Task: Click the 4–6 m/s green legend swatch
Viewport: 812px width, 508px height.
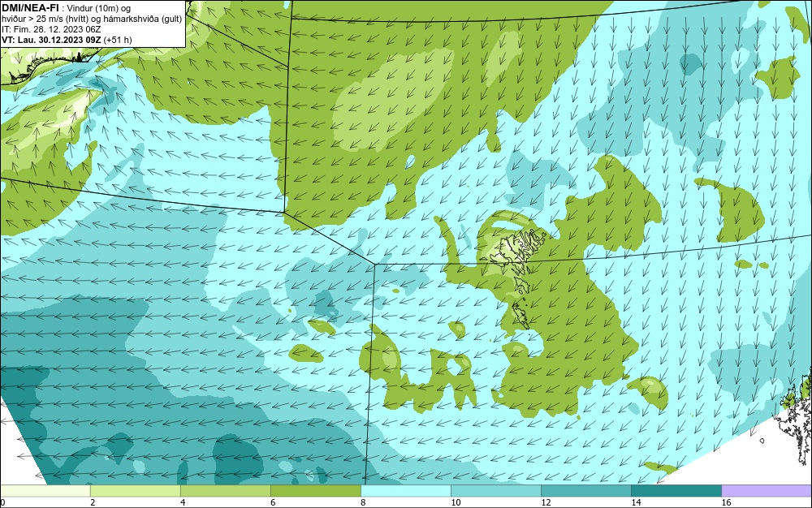Action: click(x=225, y=490)
